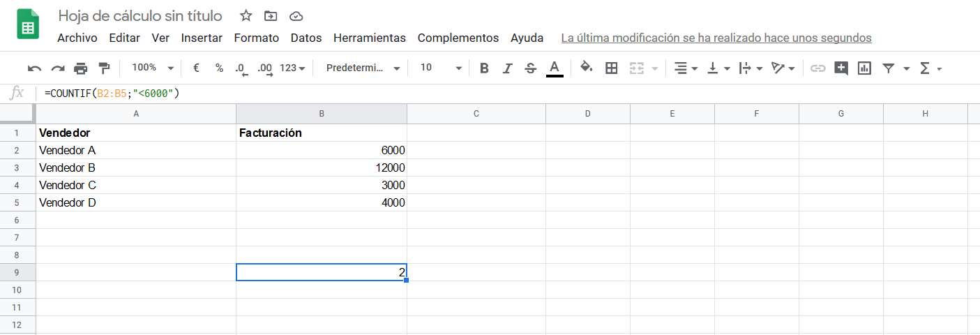Insert a link

click(817, 68)
